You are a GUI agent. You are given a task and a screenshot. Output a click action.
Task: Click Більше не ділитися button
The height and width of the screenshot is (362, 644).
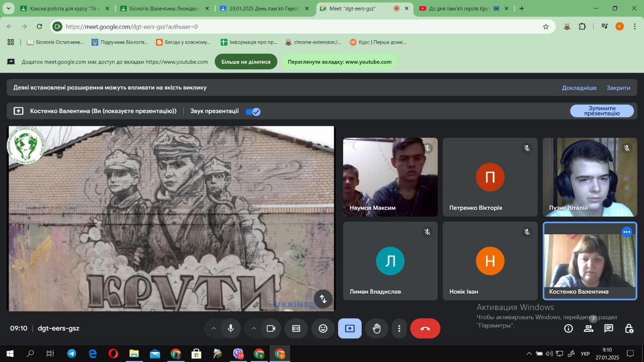tap(246, 62)
